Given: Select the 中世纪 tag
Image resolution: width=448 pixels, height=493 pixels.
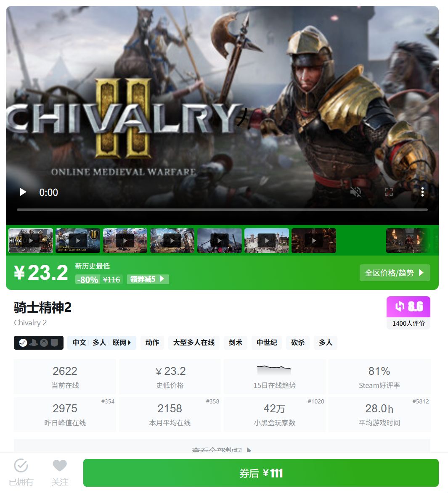Looking at the screenshot, I should [266, 343].
